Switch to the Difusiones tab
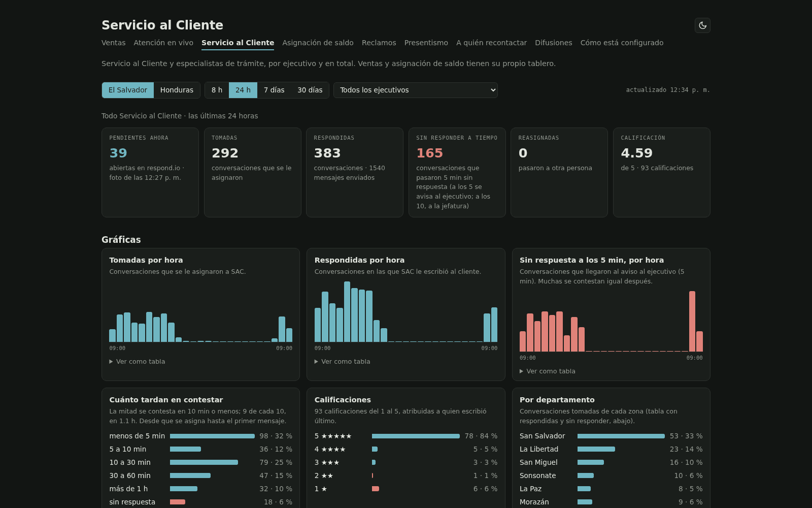This screenshot has width=812, height=508. [553, 43]
